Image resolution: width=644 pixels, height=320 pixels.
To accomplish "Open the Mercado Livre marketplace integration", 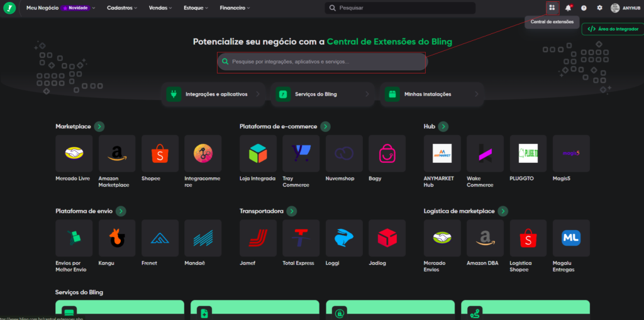I will [x=74, y=153].
